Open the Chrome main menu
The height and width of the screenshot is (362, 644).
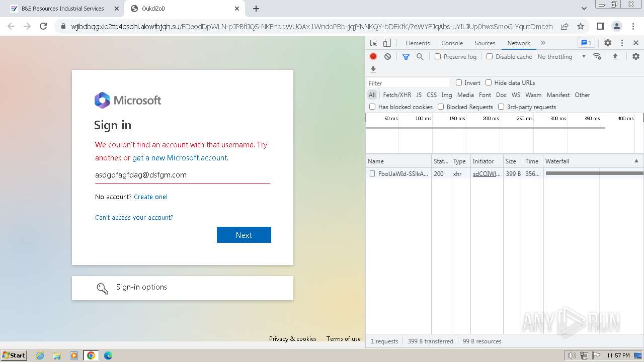pos(633,26)
